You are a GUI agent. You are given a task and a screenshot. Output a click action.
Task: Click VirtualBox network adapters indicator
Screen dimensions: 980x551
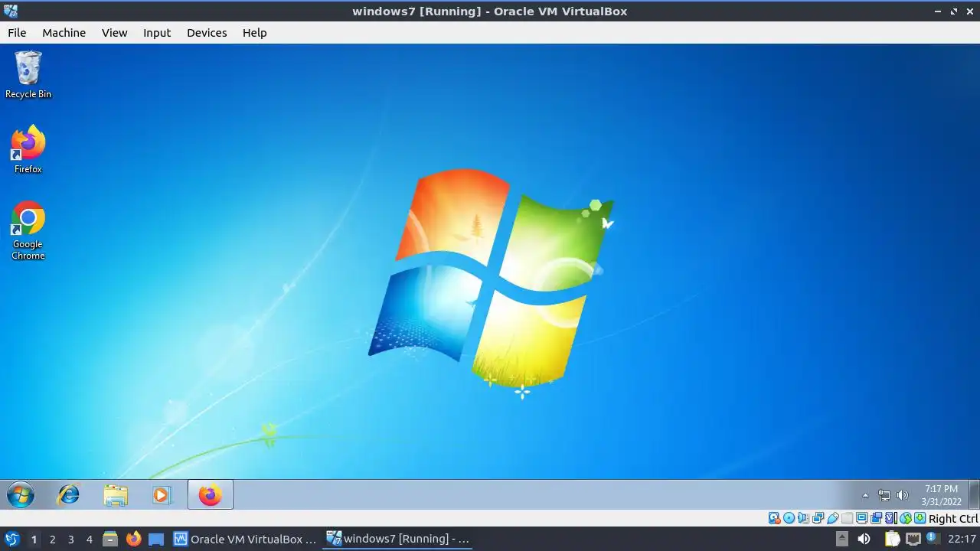[818, 518]
